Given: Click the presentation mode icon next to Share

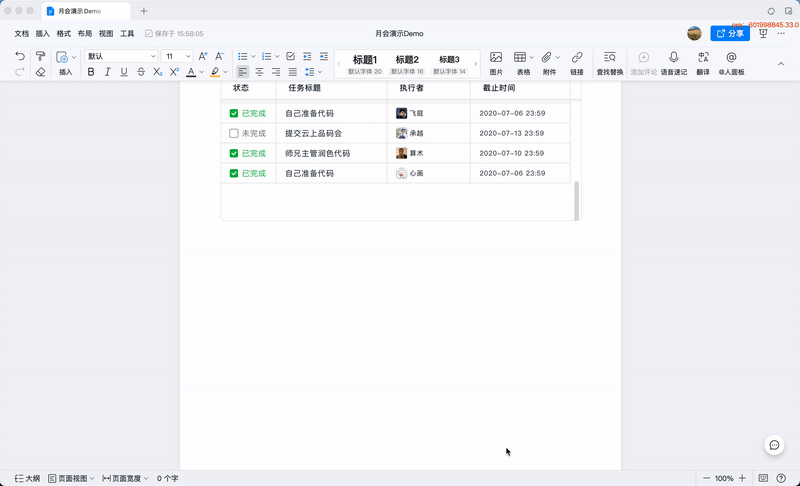Looking at the screenshot, I should point(763,34).
